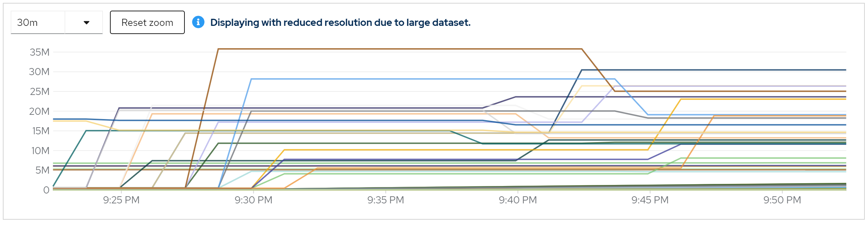
Task: Open the time span dropdown arrow
Action: (x=86, y=23)
